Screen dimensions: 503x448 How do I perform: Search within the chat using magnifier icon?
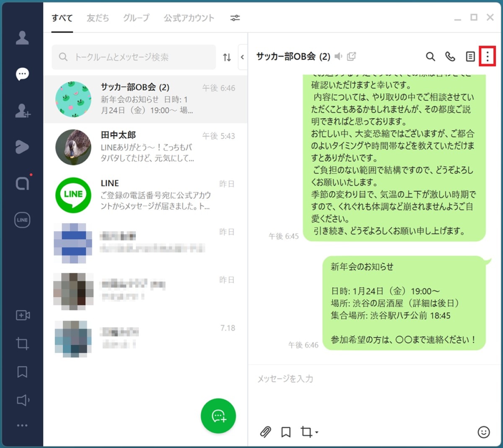point(430,57)
